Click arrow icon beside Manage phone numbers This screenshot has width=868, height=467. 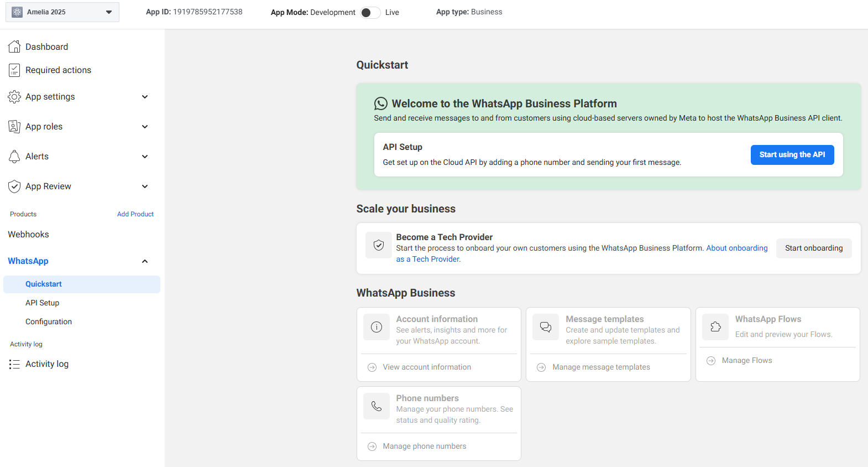tap(372, 447)
